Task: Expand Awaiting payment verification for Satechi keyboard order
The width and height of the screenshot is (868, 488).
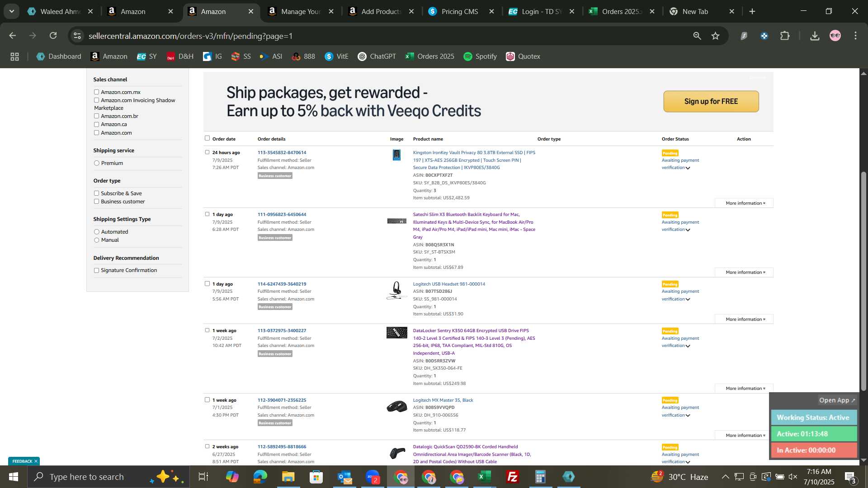Action: (x=688, y=230)
